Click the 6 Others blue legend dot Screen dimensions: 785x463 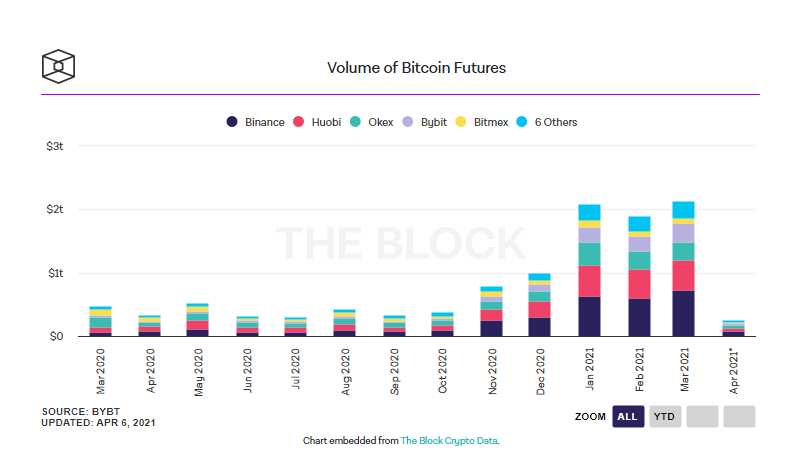coord(518,122)
